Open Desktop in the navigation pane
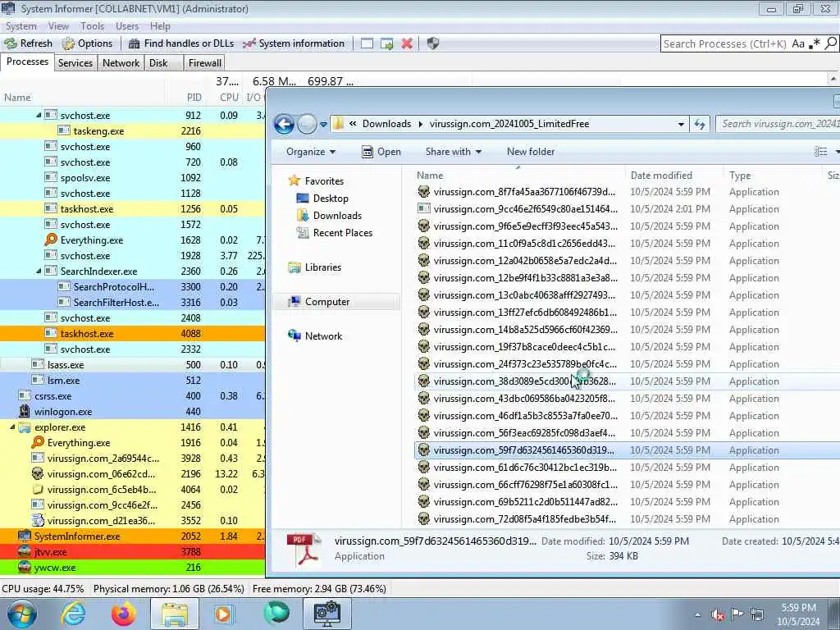This screenshot has height=630, width=840. [330, 199]
